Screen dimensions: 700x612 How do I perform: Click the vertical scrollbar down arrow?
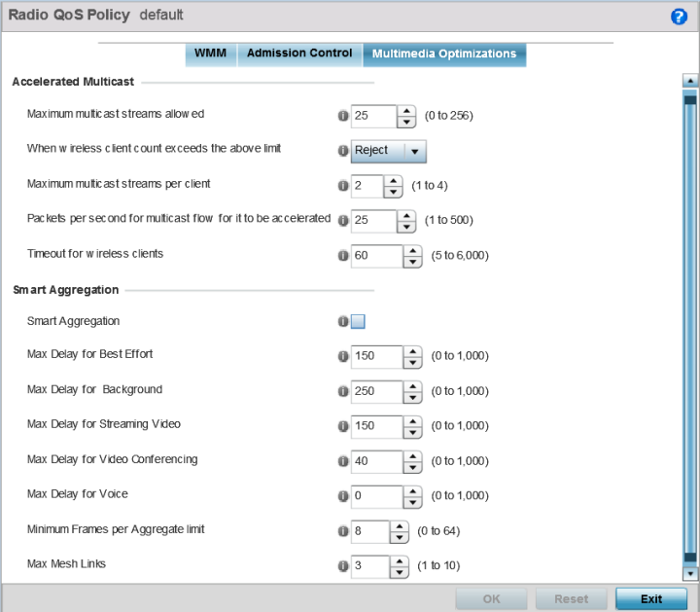pyautogui.click(x=690, y=573)
